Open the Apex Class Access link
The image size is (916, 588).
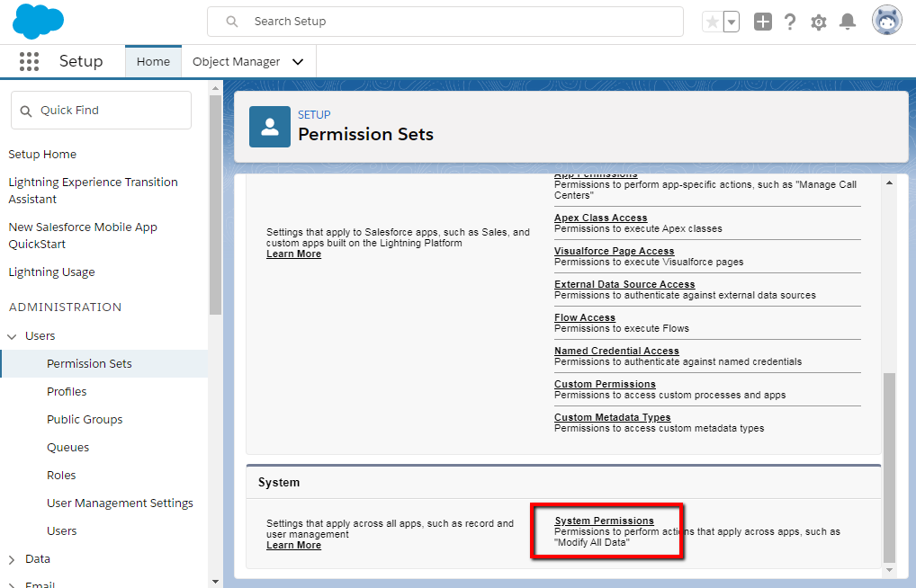pyautogui.click(x=600, y=218)
